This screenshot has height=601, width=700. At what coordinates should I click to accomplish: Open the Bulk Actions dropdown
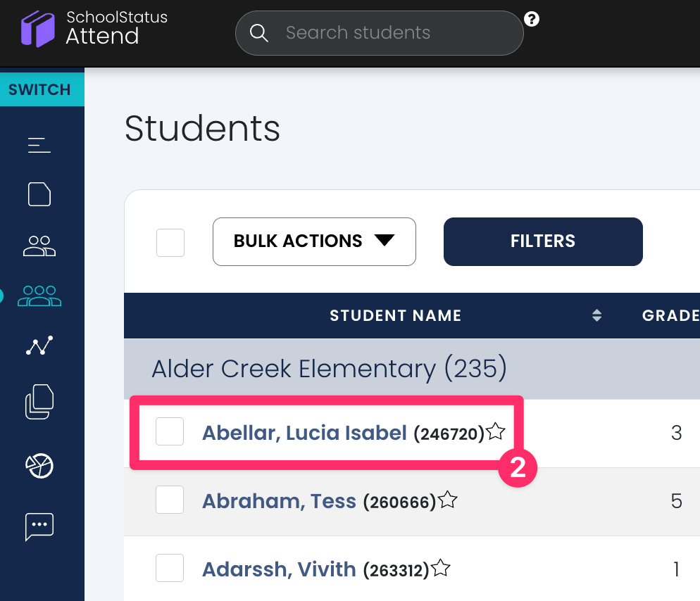pyautogui.click(x=314, y=241)
